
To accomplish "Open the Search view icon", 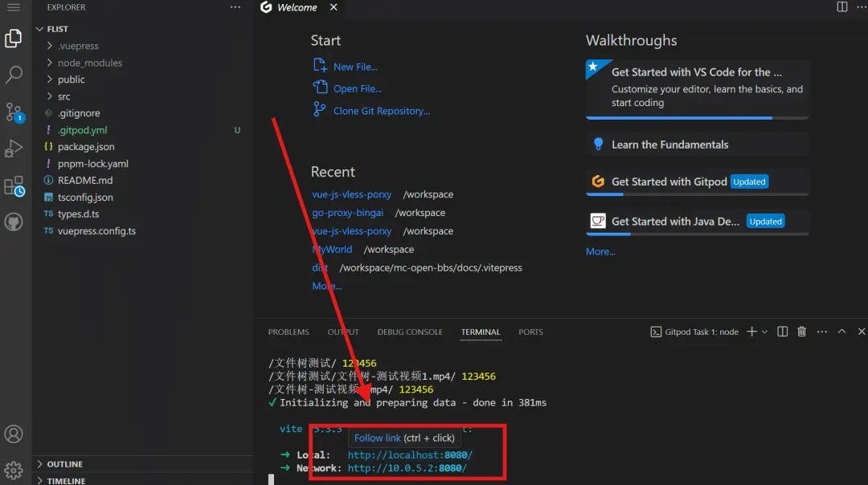I will point(14,75).
